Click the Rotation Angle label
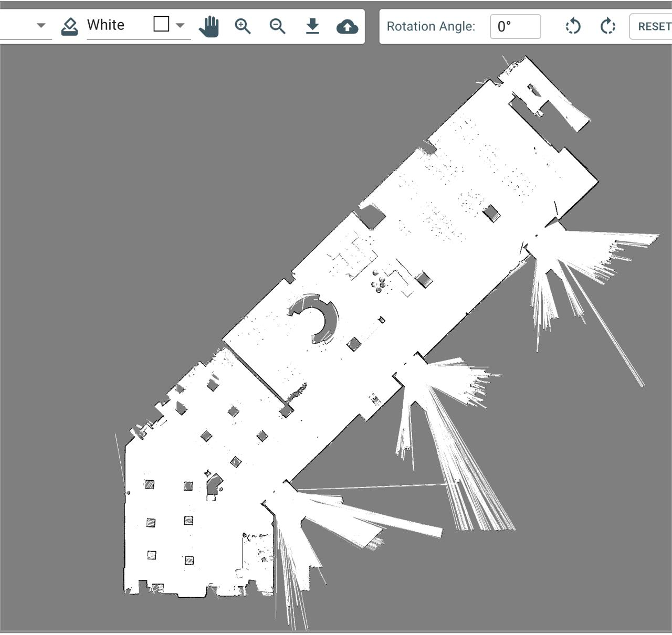The width and height of the screenshot is (672, 635). click(430, 26)
